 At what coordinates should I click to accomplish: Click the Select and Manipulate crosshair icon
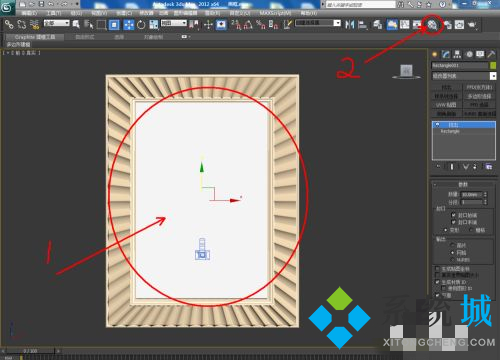pos(208,25)
